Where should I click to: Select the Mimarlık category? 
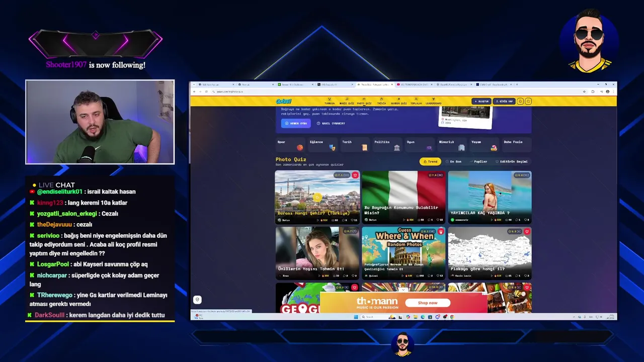[452, 145]
